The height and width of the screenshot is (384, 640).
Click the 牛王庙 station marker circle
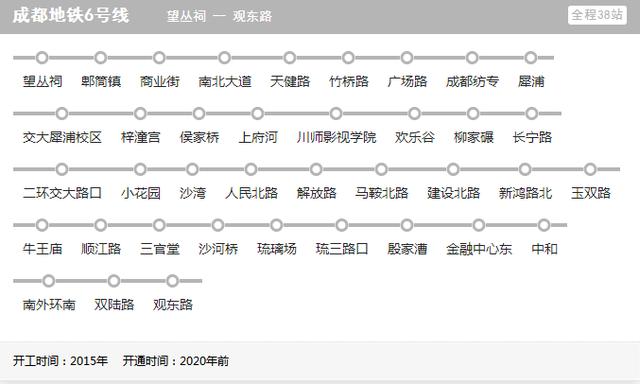point(42,225)
